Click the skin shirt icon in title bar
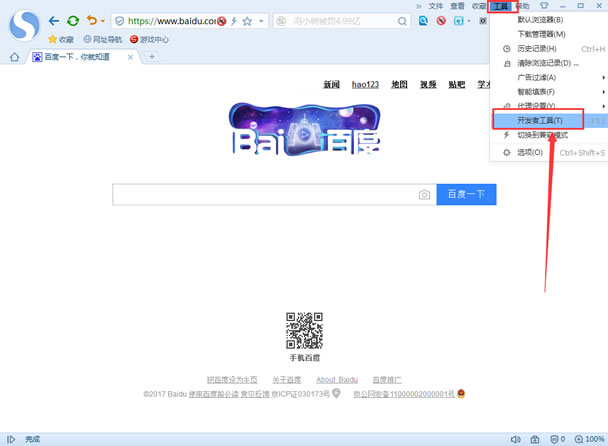 [544, 5]
